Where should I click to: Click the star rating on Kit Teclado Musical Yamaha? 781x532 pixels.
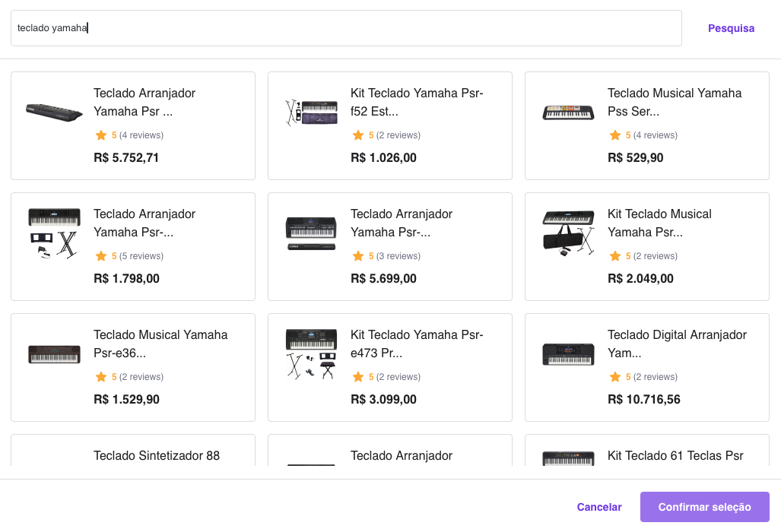pos(614,255)
